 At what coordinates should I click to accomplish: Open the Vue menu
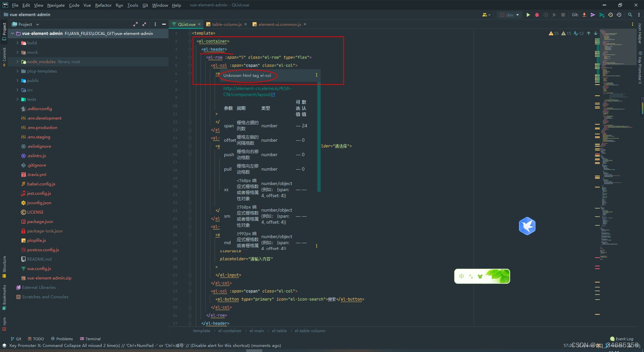click(87, 5)
